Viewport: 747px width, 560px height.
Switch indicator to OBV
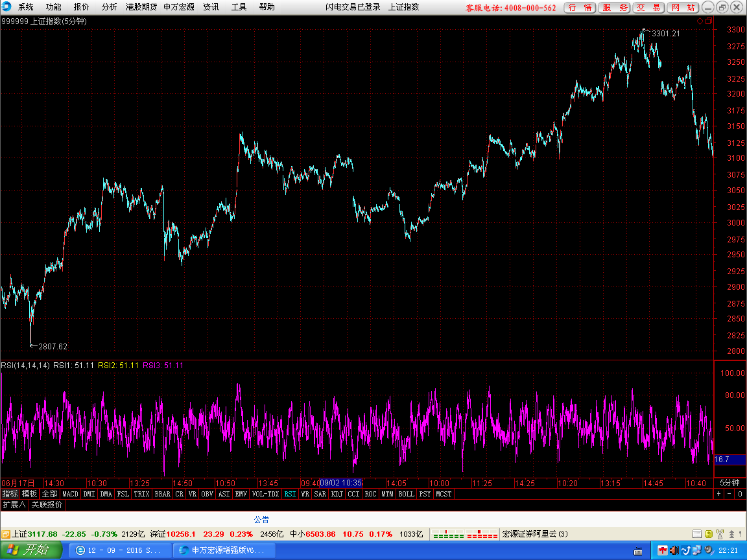pyautogui.click(x=207, y=494)
